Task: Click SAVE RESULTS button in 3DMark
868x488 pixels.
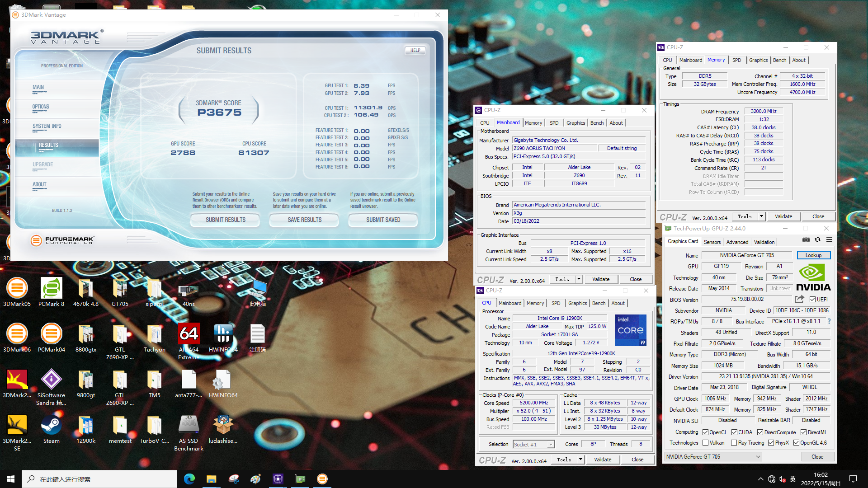Action: pyautogui.click(x=304, y=220)
